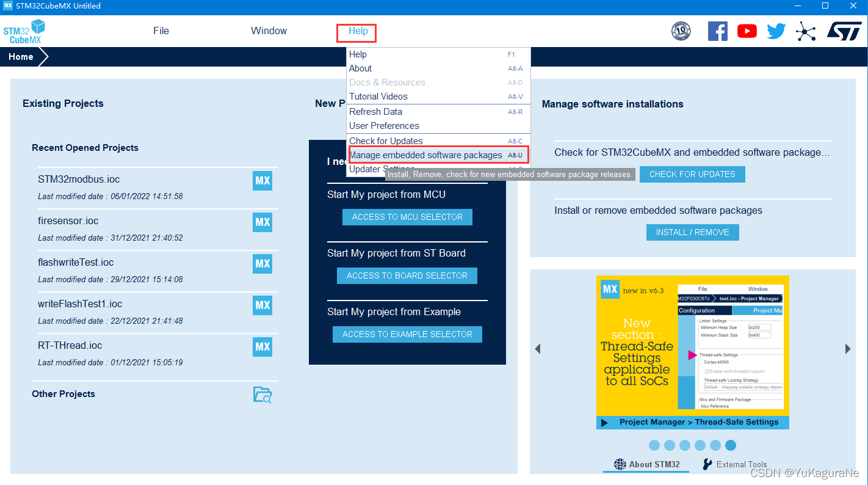Open recent project writeFlashTest1.ioc
The width and height of the screenshot is (868, 485).
[80, 304]
